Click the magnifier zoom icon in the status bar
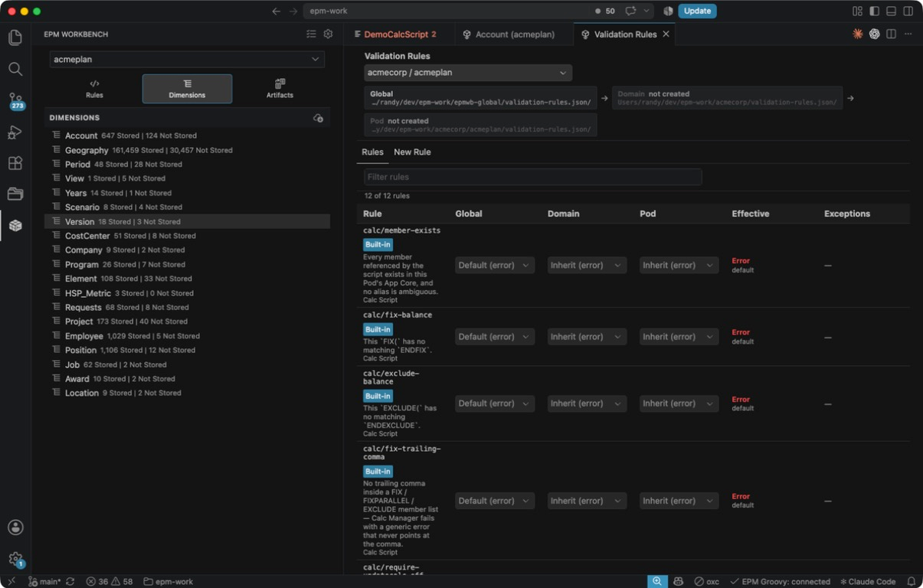The width and height of the screenshot is (923, 588). (657, 581)
